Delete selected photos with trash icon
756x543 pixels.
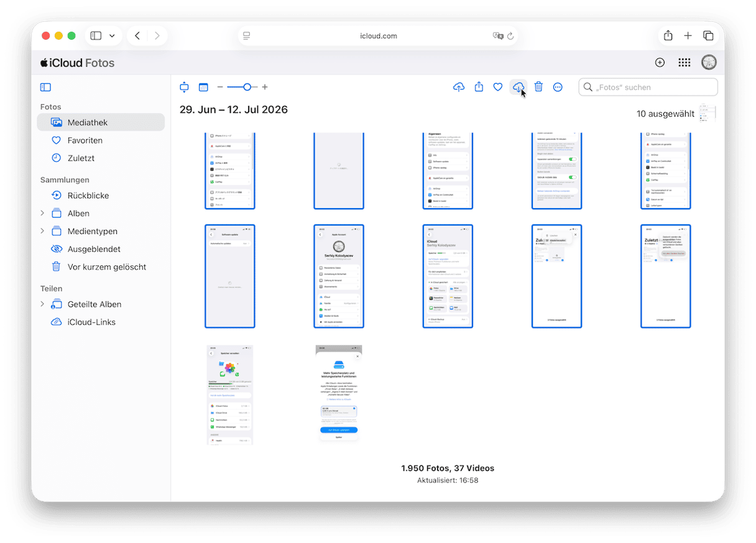(x=538, y=88)
